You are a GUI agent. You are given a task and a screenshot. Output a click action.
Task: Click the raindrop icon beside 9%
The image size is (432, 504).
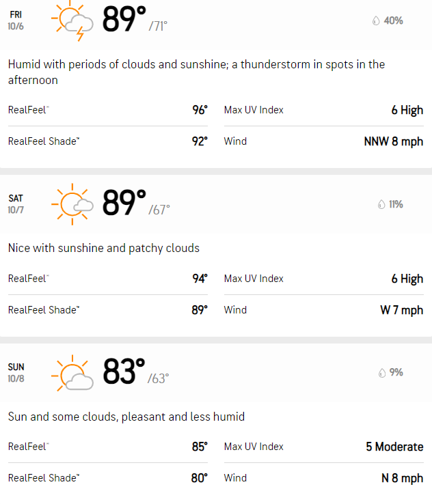(382, 372)
